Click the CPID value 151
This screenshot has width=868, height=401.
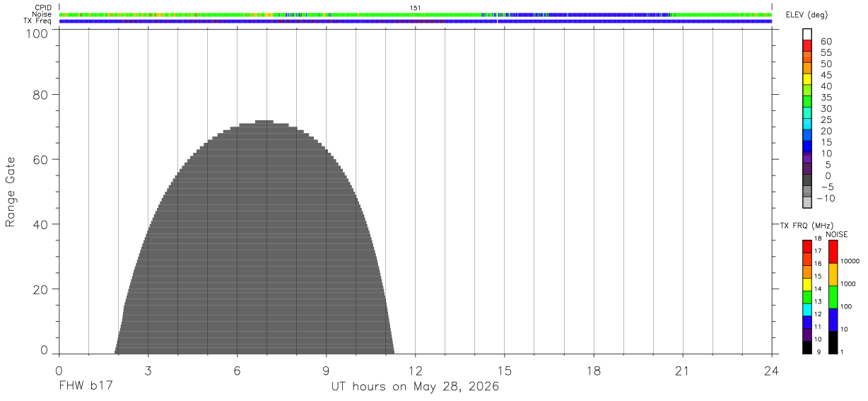pyautogui.click(x=416, y=8)
